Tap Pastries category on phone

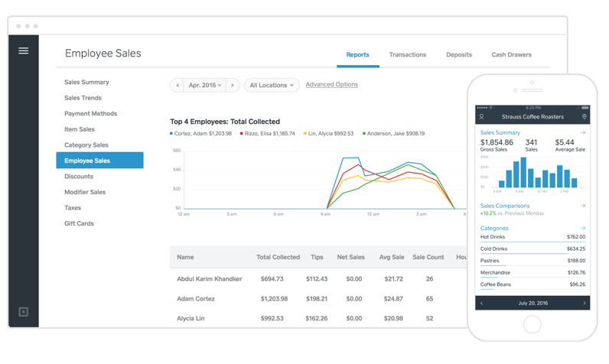532,261
